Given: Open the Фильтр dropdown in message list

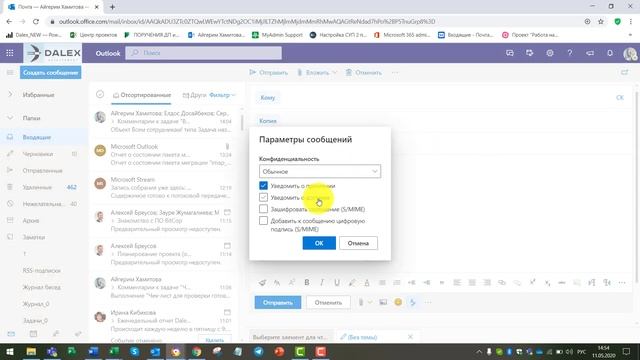Looking at the screenshot, I should click(x=222, y=95).
